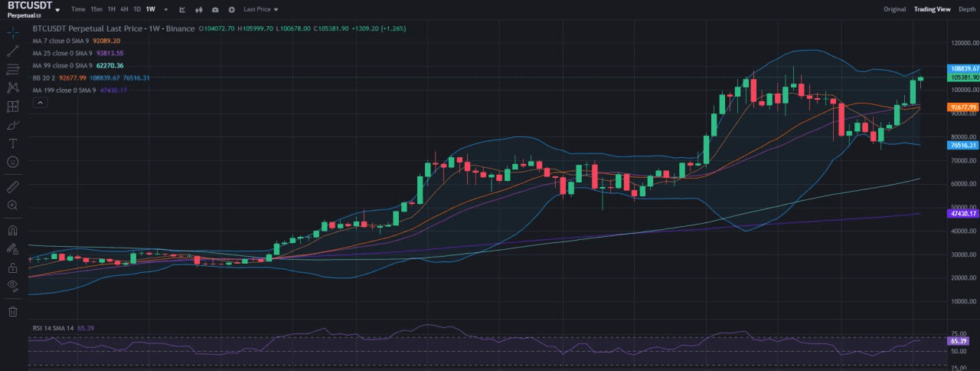
Task: Click the 62270.36 MA 99 value
Action: [110, 65]
